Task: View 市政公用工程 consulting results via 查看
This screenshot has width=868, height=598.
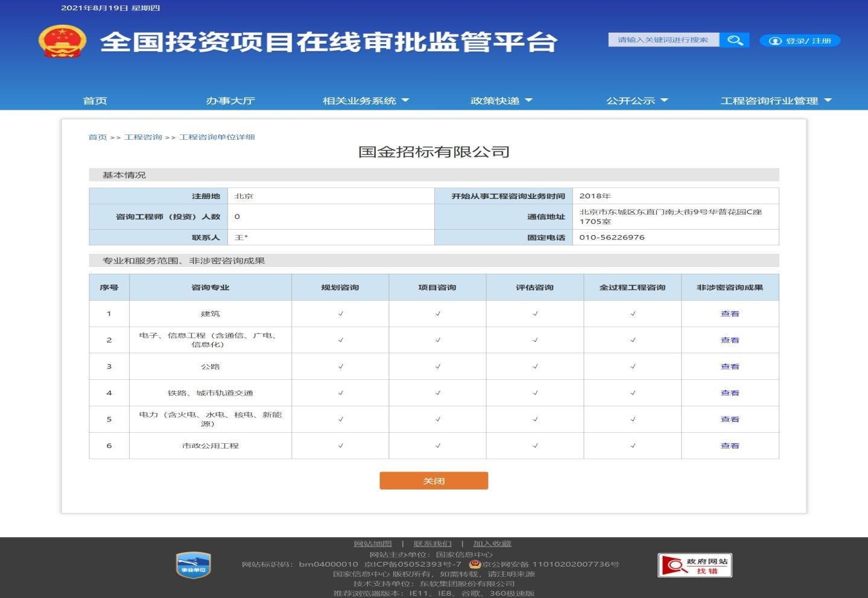Action: coord(729,445)
